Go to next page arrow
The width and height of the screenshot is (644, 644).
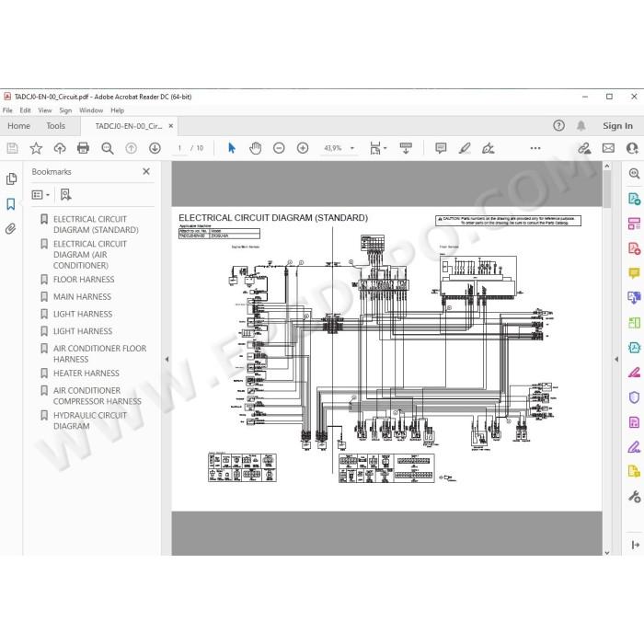pyautogui.click(x=155, y=148)
